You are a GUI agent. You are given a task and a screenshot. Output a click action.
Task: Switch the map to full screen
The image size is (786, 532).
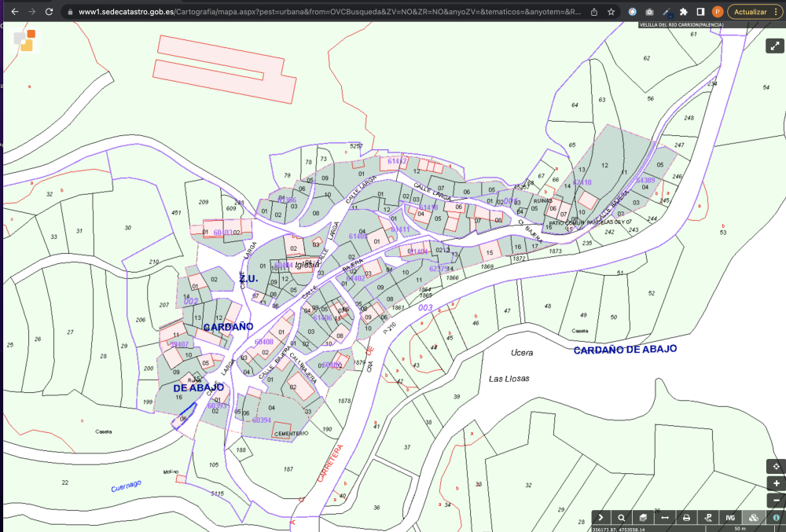(x=775, y=46)
